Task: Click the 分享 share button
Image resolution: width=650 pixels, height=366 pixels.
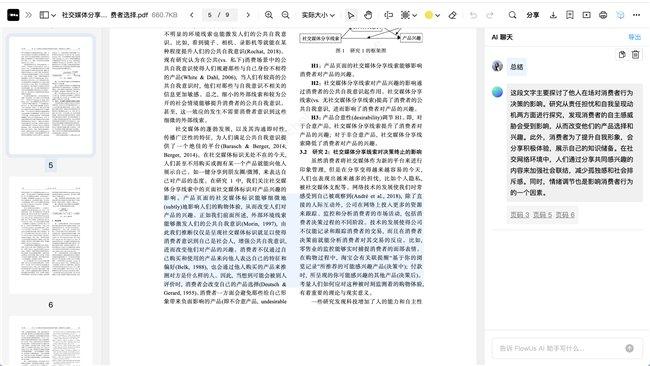Action: (533, 15)
